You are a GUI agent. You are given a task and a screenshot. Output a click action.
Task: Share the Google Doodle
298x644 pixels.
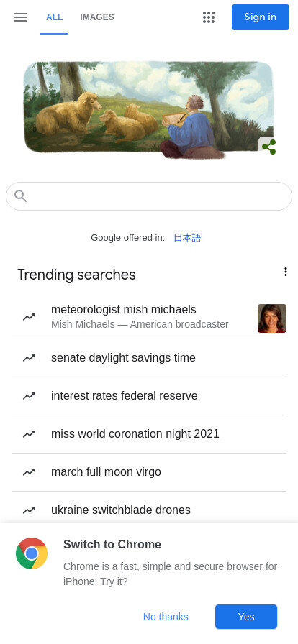click(x=268, y=147)
